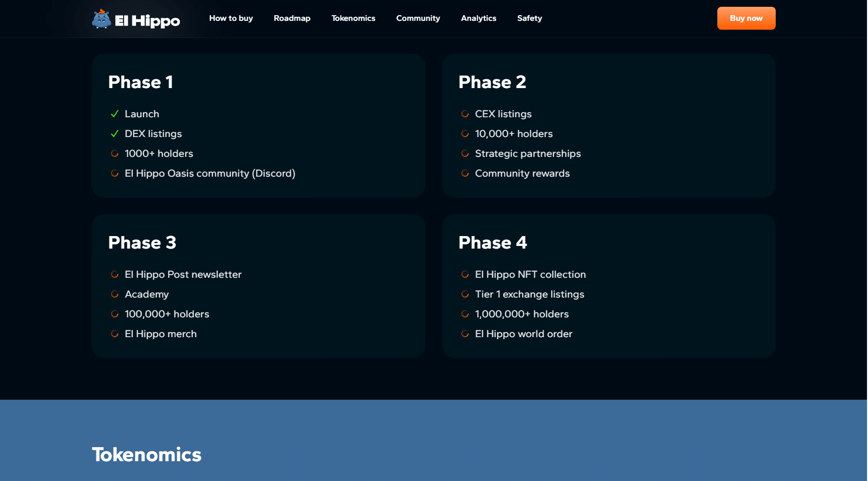Click the Academy item text
The height and width of the screenshot is (481, 868).
pyautogui.click(x=146, y=294)
